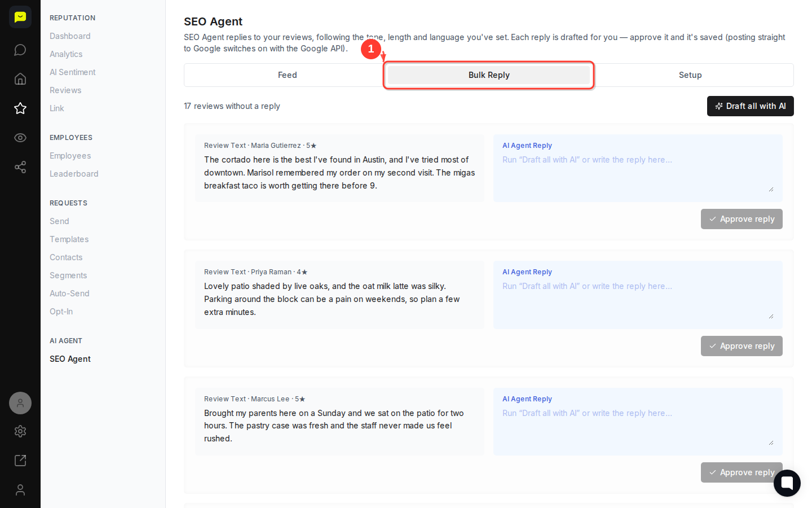This screenshot has height=508, width=812.
Task: Open the settings gear icon
Action: tap(20, 431)
